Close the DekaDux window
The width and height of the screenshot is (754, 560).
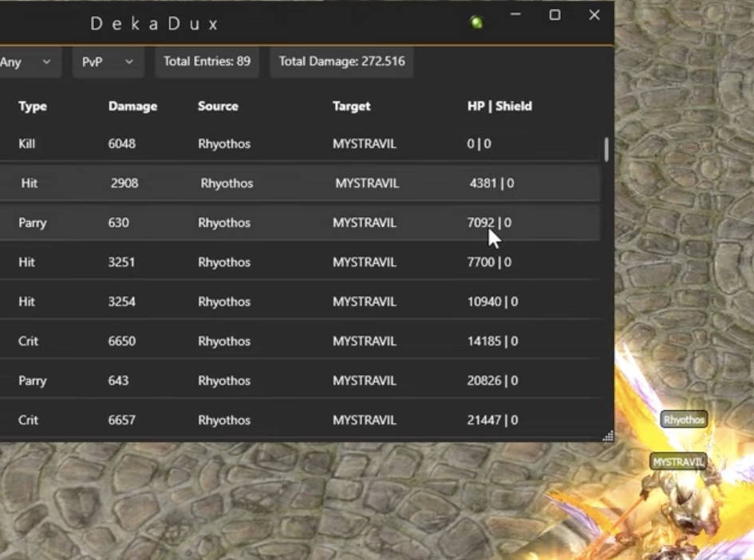pos(594,15)
